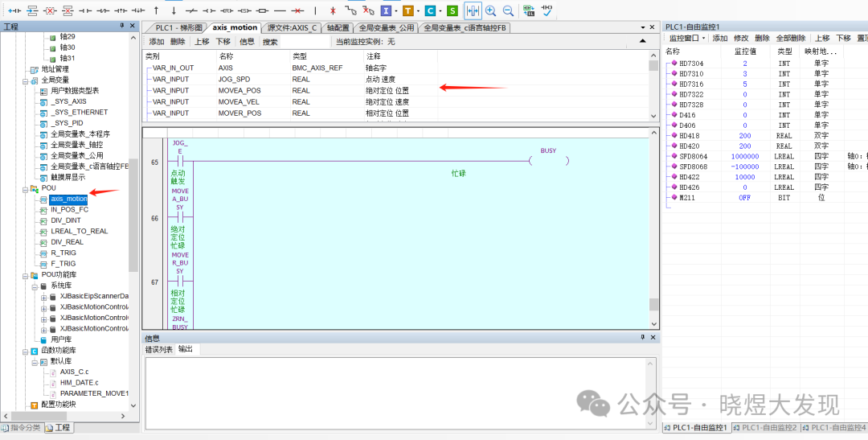868x440 pixels.
Task: Insert a normally open contact from the ladder toolbar
Action: point(85,10)
